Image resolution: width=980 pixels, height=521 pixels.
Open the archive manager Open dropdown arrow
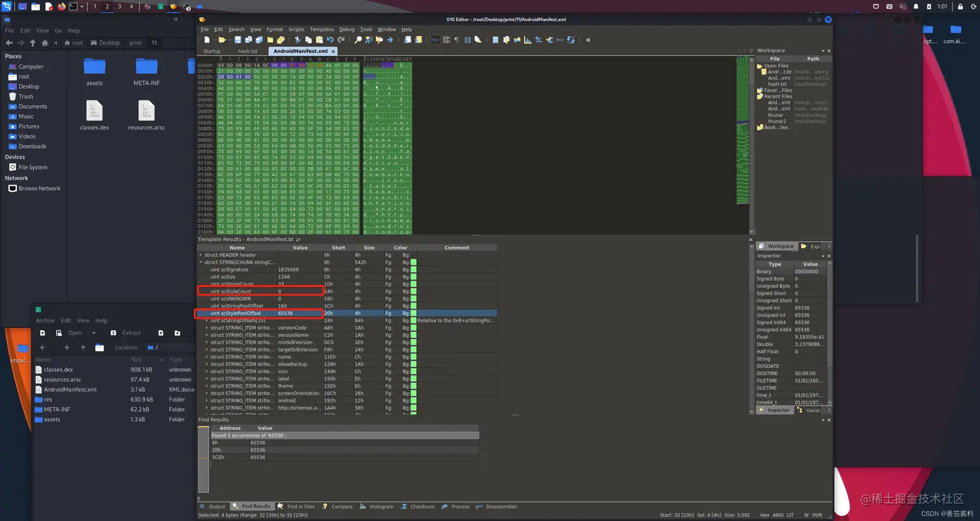[x=94, y=332]
